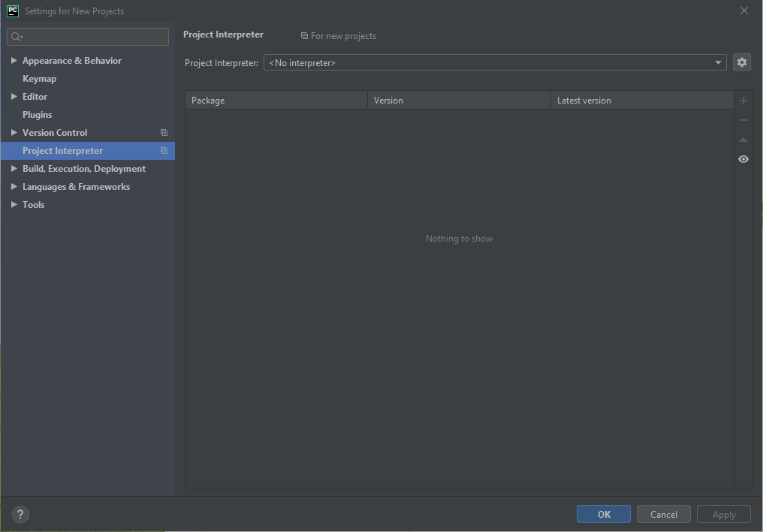This screenshot has width=763, height=532.
Task: Focus the settings search field
Action: click(x=94, y=37)
